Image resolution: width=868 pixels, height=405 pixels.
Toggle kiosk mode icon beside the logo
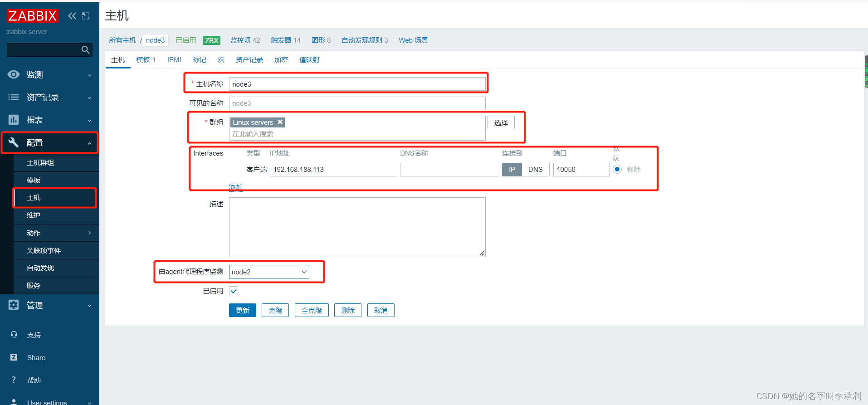point(86,16)
